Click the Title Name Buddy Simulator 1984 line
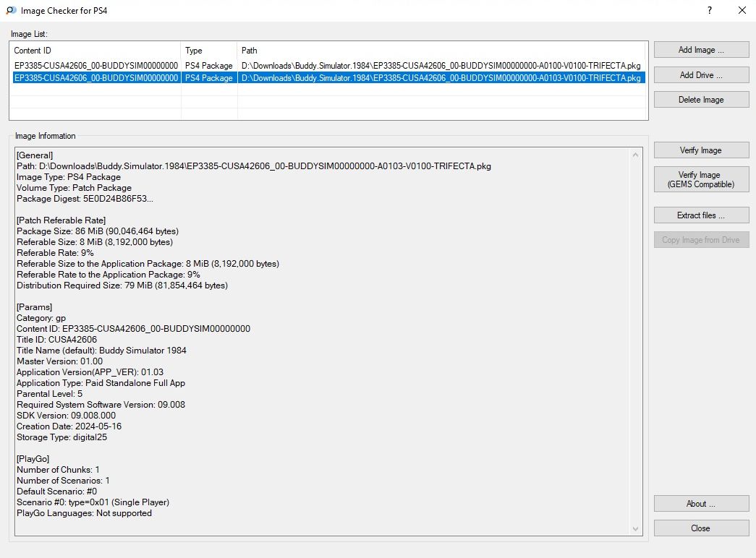Viewport: 756px width, 558px height. tap(102, 351)
